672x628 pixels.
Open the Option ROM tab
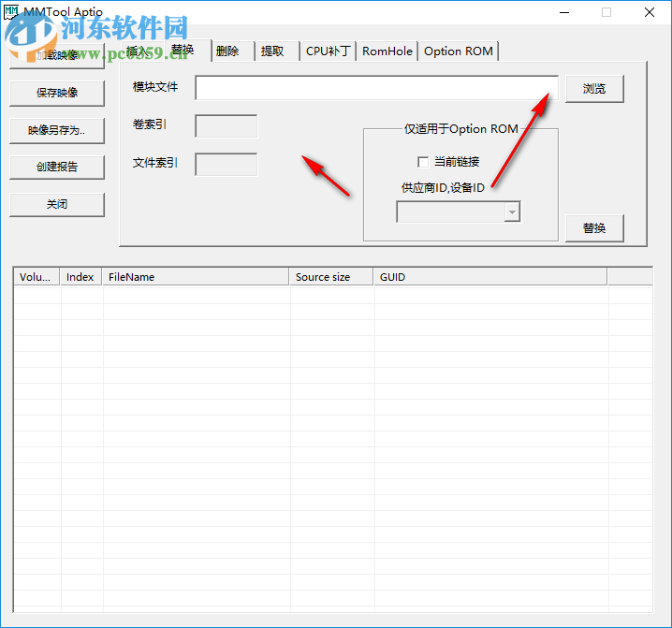[459, 51]
